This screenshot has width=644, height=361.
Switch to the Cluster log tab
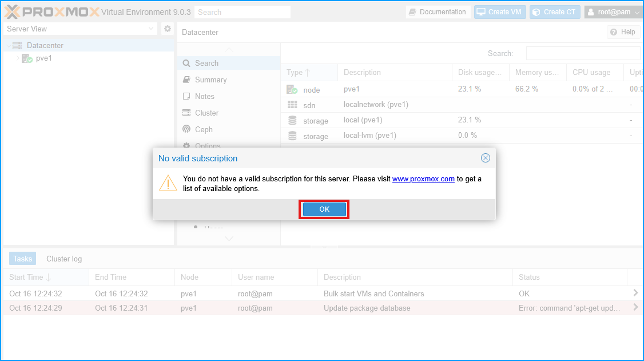(x=63, y=258)
